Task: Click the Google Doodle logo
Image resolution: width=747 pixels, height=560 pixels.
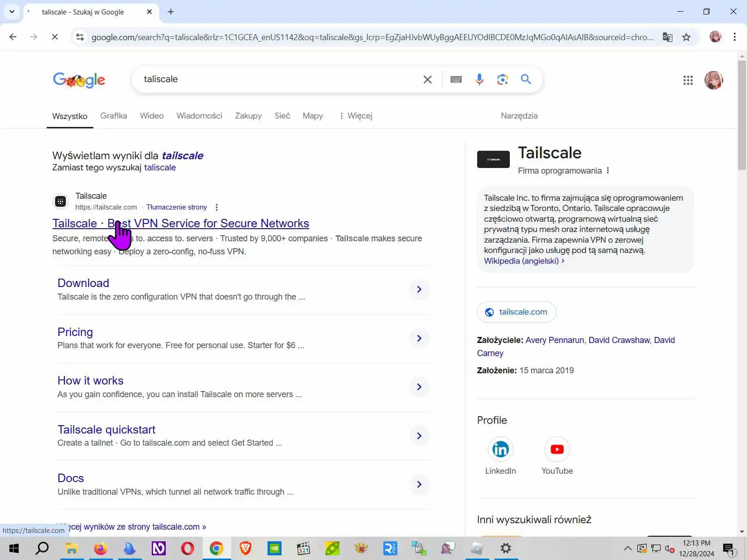Action: (79, 80)
